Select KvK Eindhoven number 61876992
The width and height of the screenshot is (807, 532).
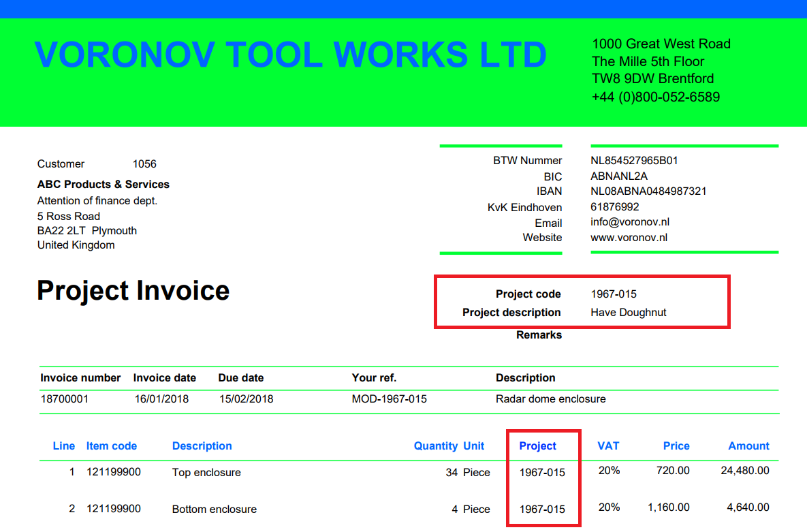tap(614, 206)
